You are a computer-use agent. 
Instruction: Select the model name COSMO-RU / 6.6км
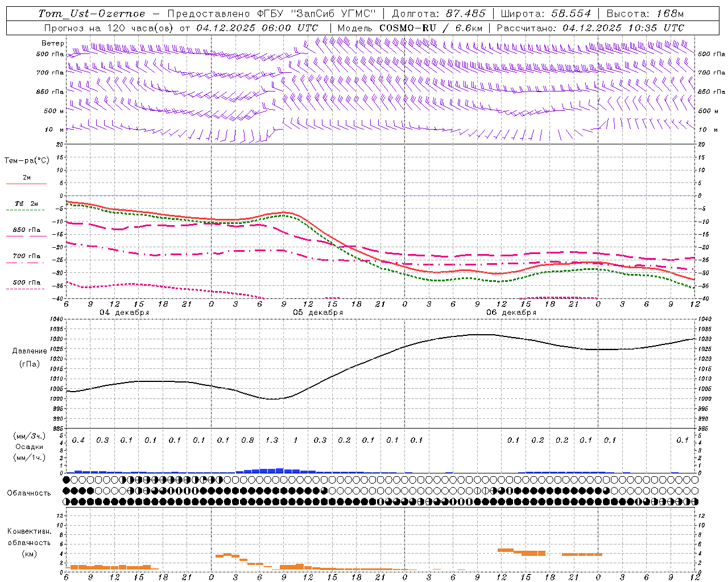[431, 28]
